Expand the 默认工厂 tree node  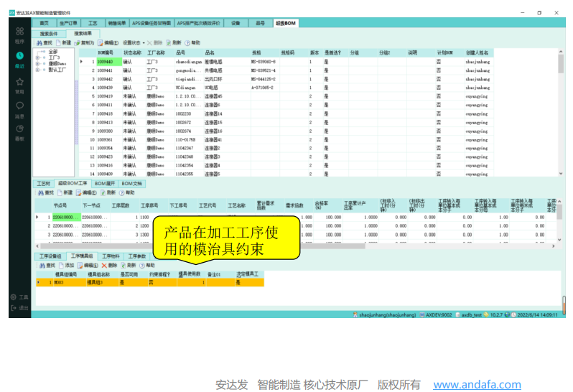pyautogui.click(x=38, y=70)
